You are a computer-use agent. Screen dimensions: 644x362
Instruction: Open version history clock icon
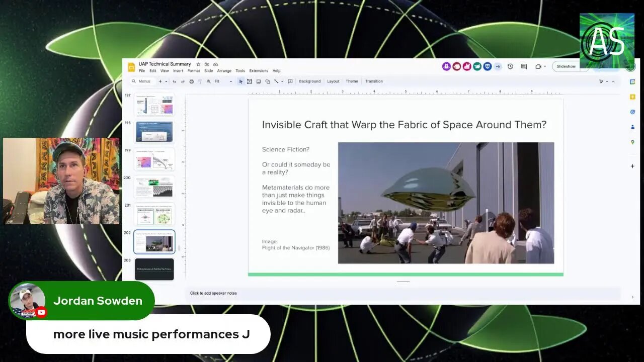510,66
